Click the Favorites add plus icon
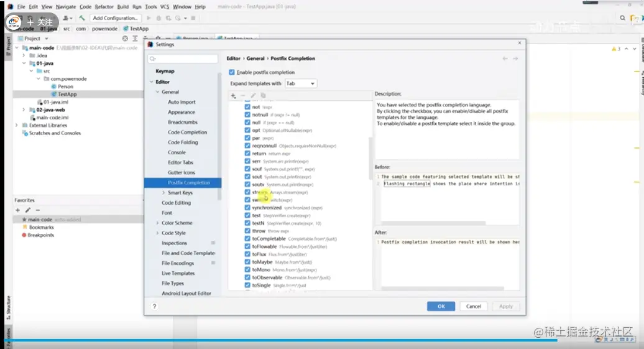644x349 pixels. point(17,210)
